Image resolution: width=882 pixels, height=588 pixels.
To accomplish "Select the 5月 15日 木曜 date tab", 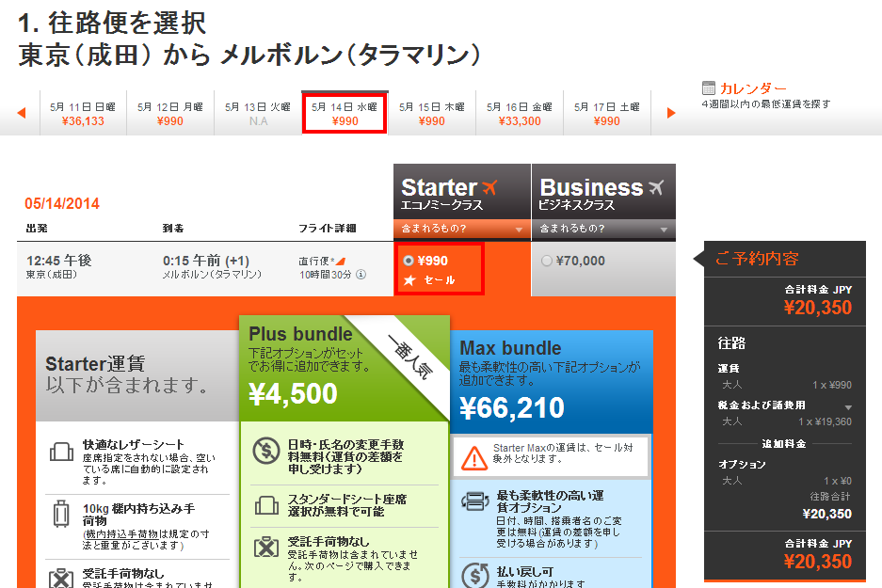I will (x=432, y=113).
